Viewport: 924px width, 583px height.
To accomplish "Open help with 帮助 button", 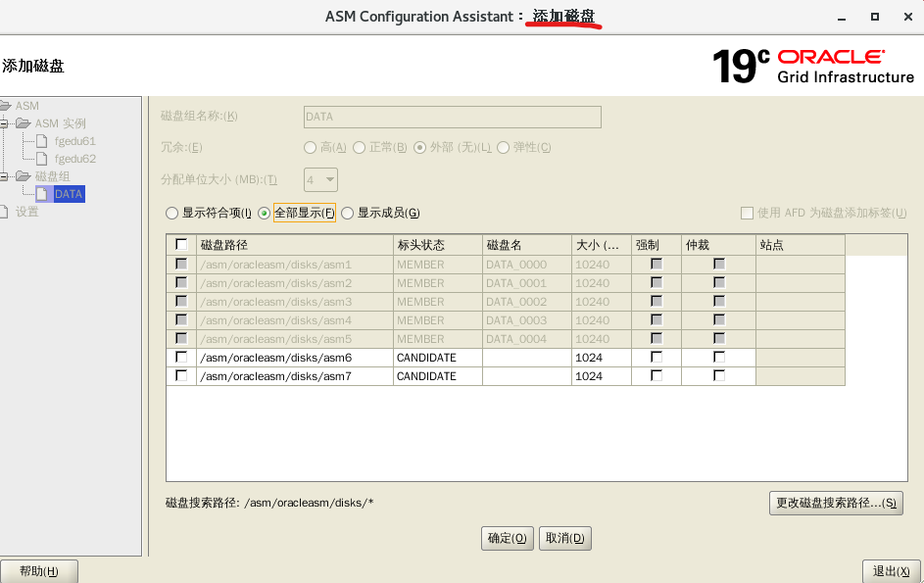I will click(x=39, y=571).
